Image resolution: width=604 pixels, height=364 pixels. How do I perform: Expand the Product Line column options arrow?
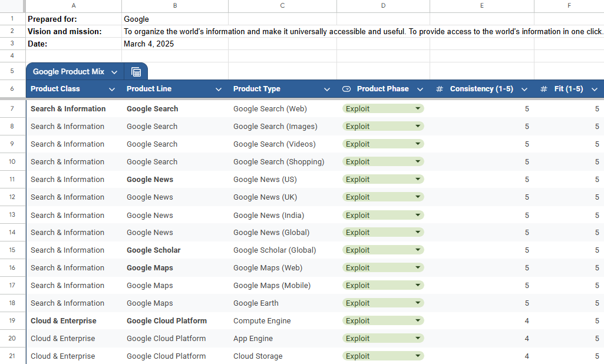click(x=219, y=90)
